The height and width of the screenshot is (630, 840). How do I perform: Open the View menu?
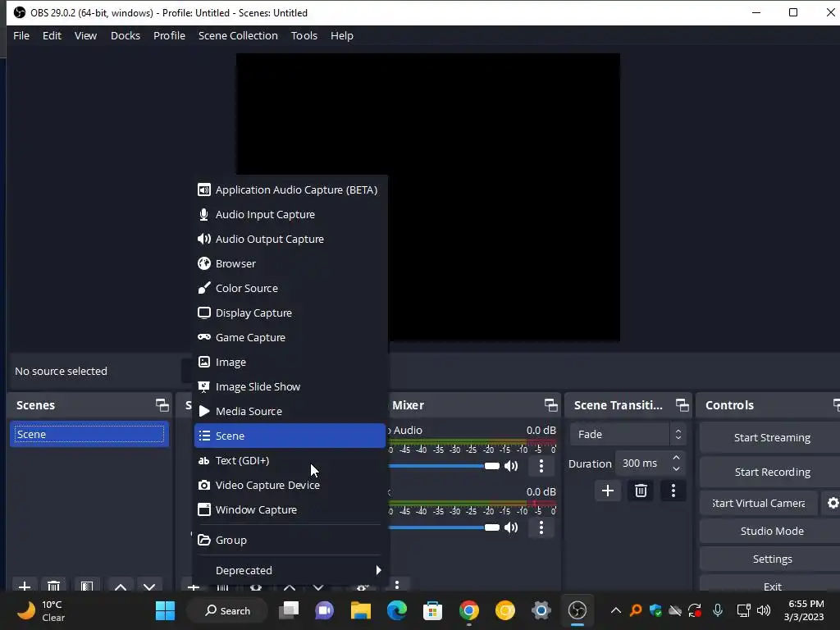tap(85, 35)
